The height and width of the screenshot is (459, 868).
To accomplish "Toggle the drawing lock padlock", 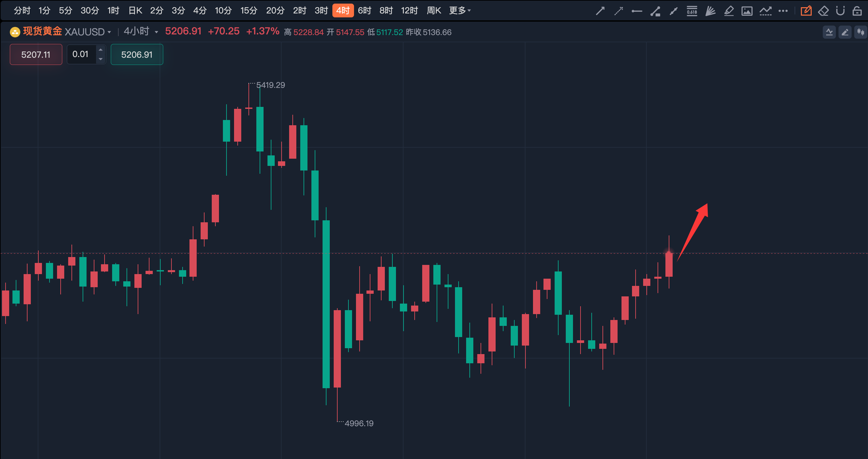I will pyautogui.click(x=857, y=11).
